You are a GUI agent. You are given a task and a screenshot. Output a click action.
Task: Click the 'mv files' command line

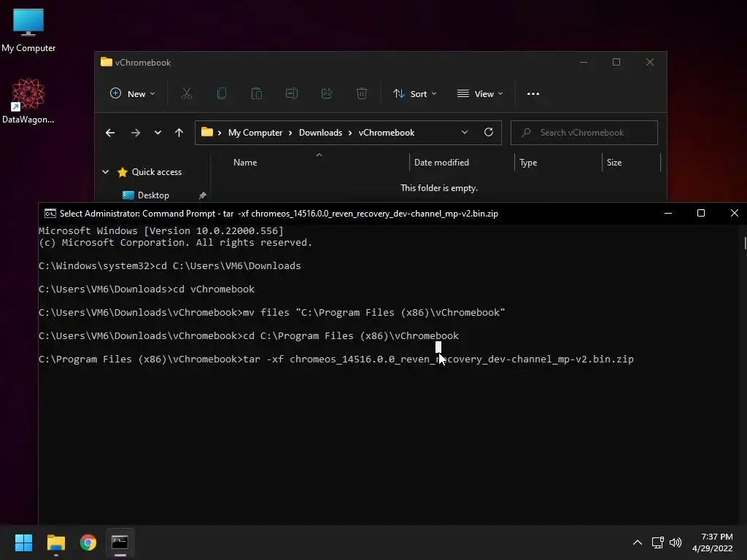pyautogui.click(x=271, y=312)
